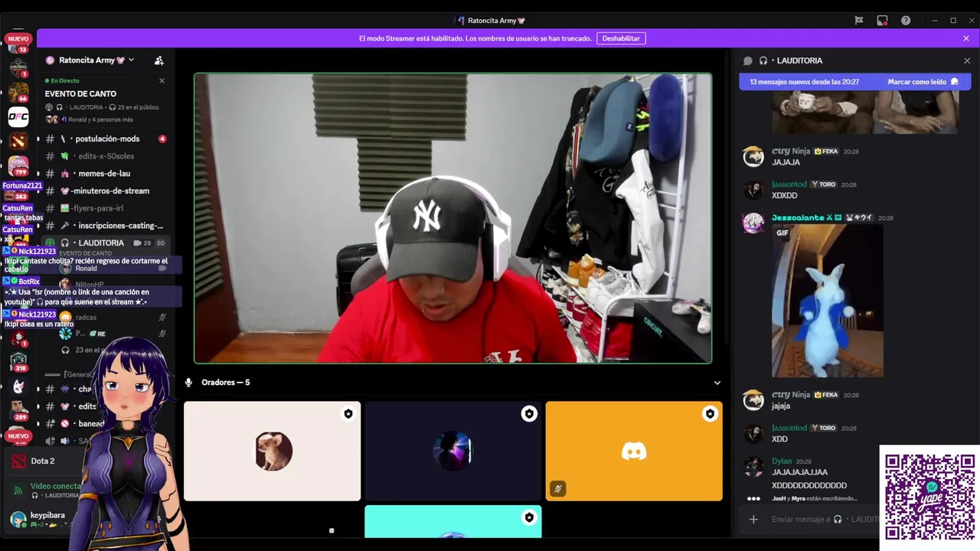Click the Dota 2 server icon
Viewport: 980px width, 551px height.
point(18,141)
